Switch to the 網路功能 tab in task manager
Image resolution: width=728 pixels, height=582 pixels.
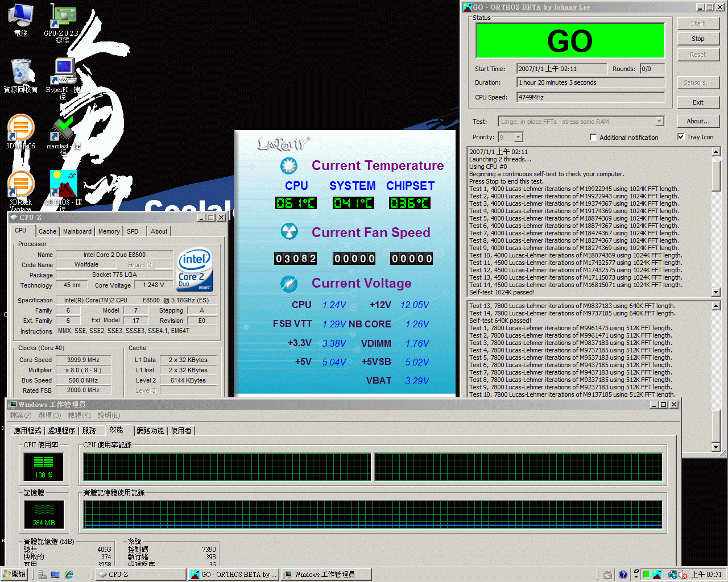(150, 431)
